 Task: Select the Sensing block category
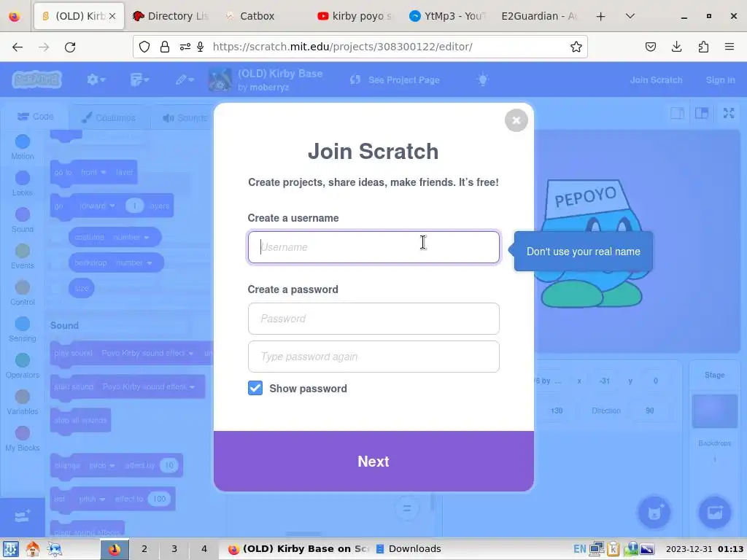tap(23, 330)
